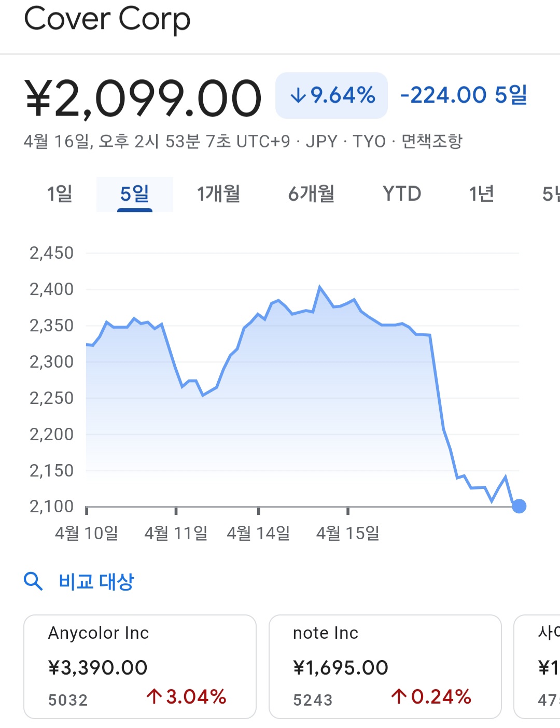Click the Cover Corp title heading
Viewport: 560px width, 728px height.
click(107, 20)
